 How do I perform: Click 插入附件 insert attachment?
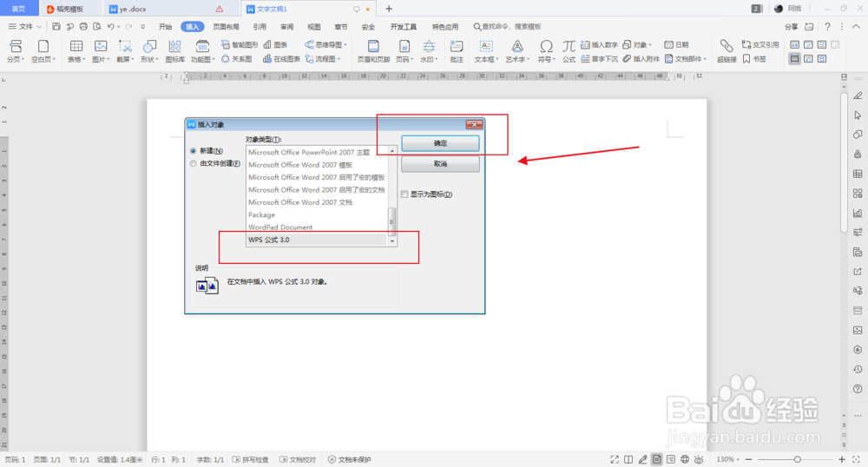click(x=641, y=59)
